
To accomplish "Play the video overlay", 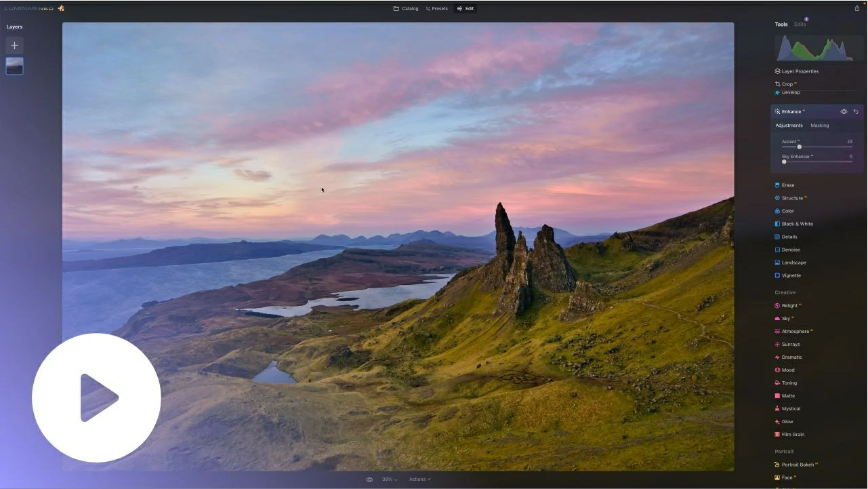I will point(96,397).
